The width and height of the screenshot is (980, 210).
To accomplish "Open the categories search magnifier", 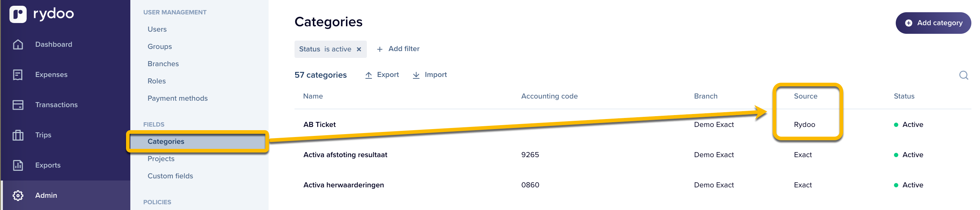I will pos(963,75).
